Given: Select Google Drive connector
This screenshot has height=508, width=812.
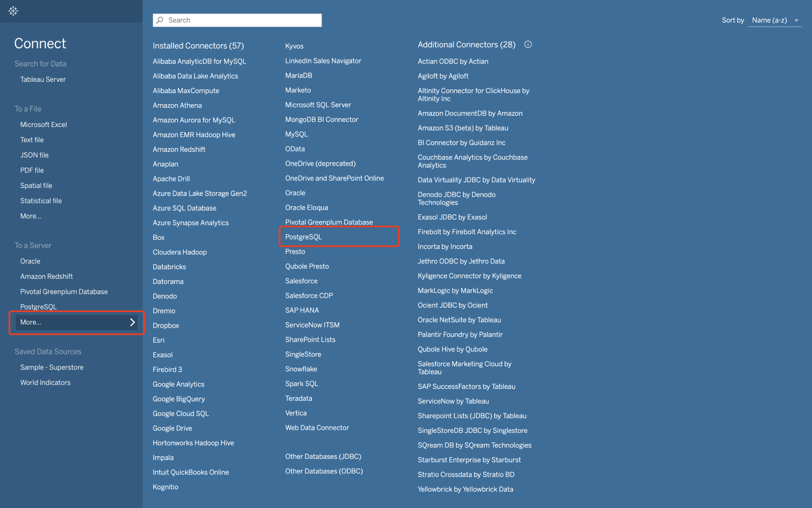Looking at the screenshot, I should 173,428.
